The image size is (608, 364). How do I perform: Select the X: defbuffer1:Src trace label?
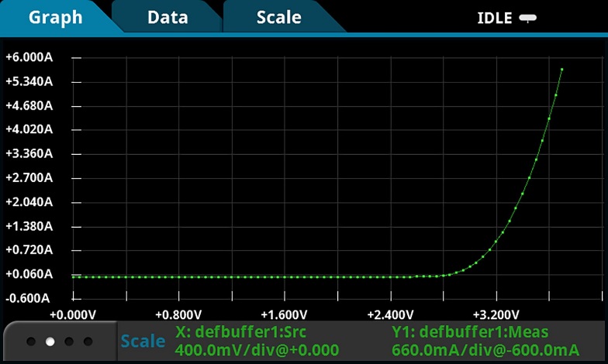pyautogui.click(x=241, y=332)
